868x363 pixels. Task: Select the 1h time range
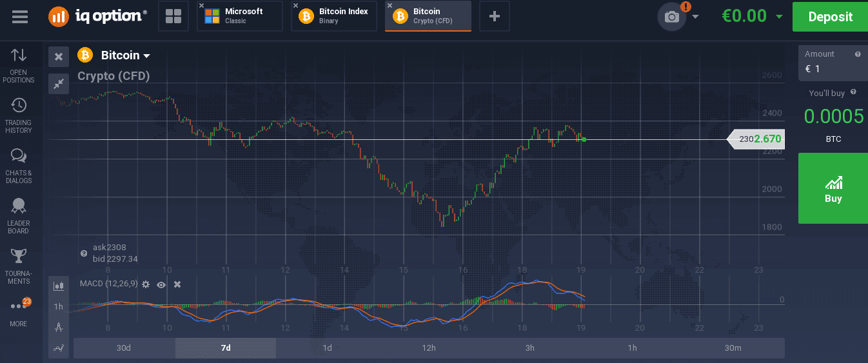[x=632, y=348]
